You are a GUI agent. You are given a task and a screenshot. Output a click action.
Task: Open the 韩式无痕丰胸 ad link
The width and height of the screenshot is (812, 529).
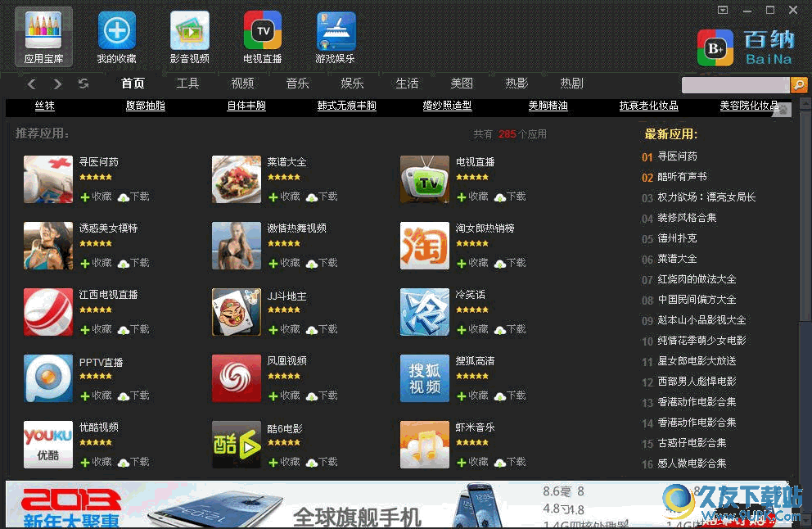point(347,106)
